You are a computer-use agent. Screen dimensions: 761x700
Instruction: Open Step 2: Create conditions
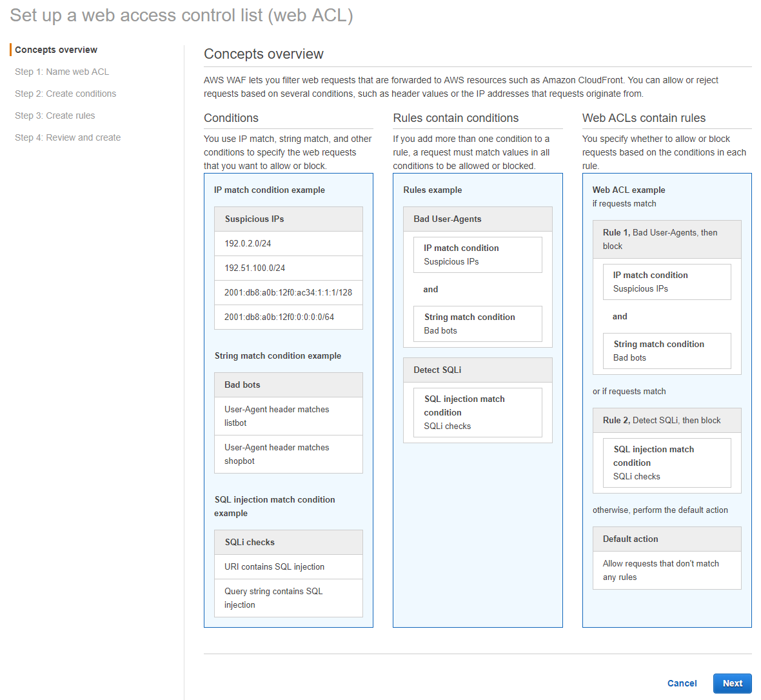click(65, 94)
